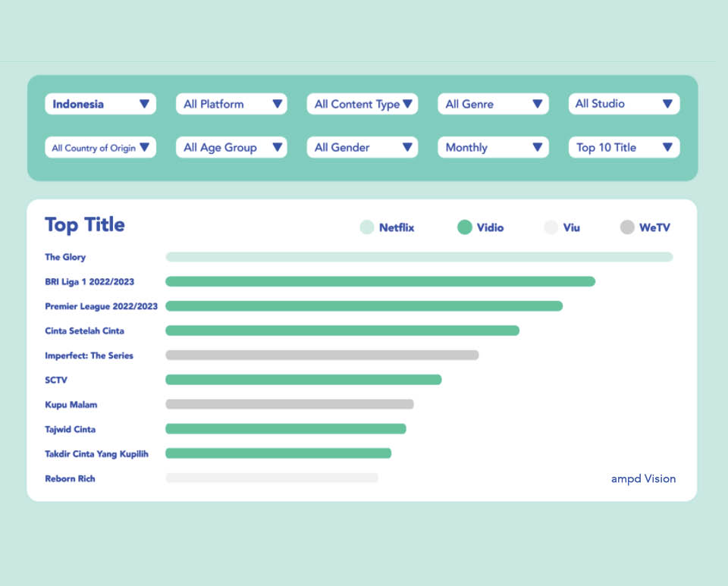Expand the All Studio filter

pyautogui.click(x=624, y=104)
